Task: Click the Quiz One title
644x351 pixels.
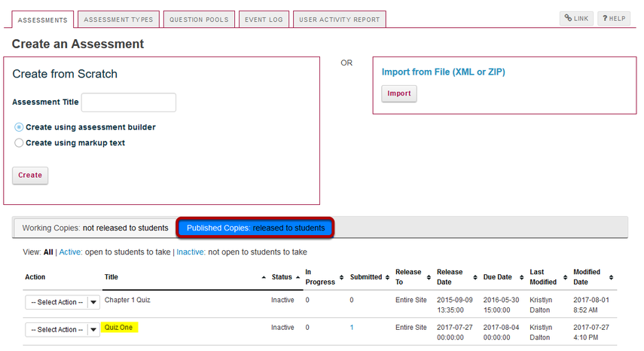Action: [119, 327]
